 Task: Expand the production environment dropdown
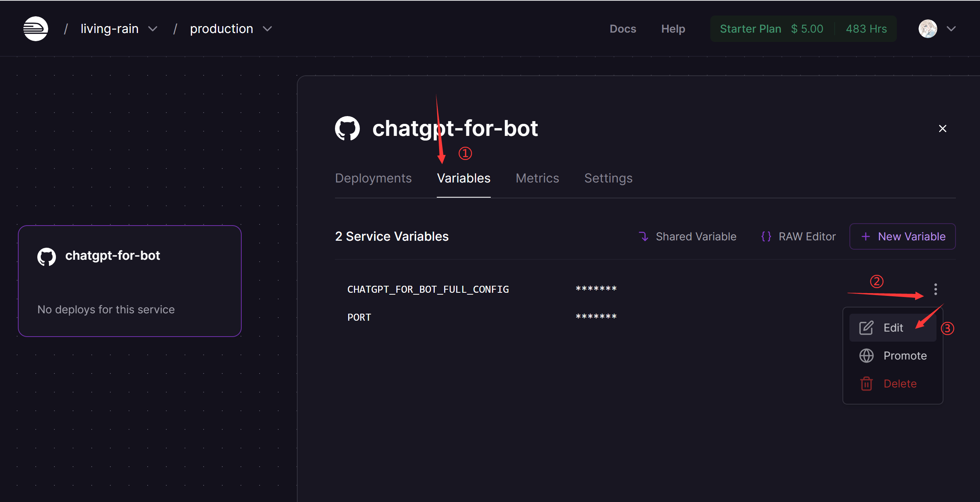click(x=267, y=29)
